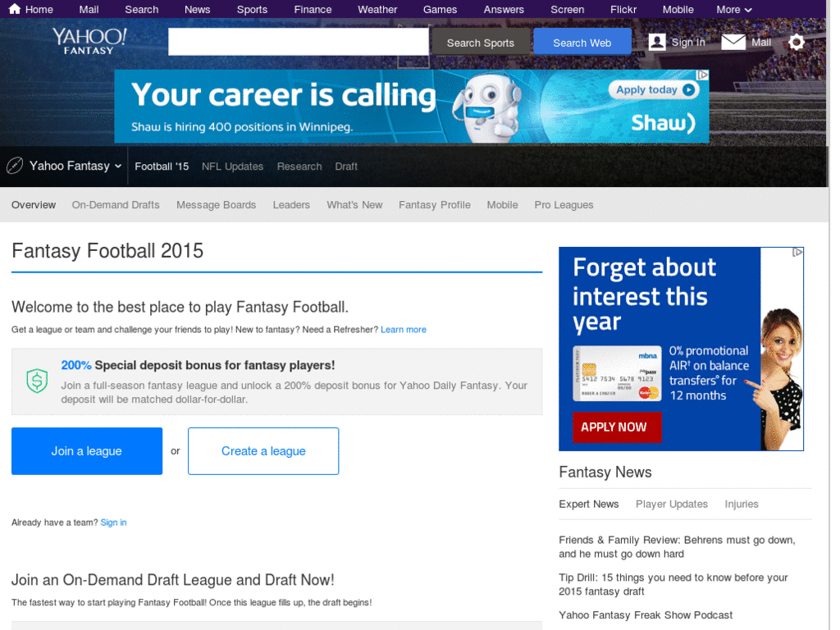Viewport: 840px width, 630px height.
Task: Open Yahoo Fantasy Freak Show Podcast link
Action: (646, 615)
